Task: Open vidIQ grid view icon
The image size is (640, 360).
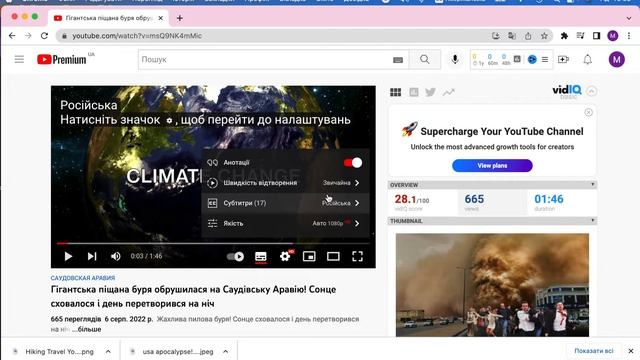Action: 395,92
